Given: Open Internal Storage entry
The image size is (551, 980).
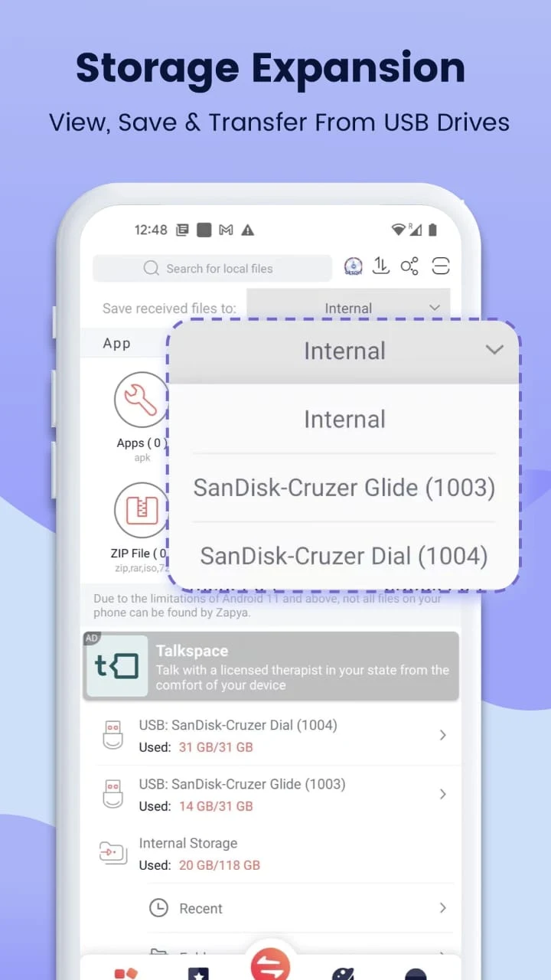Looking at the screenshot, I should (271, 854).
